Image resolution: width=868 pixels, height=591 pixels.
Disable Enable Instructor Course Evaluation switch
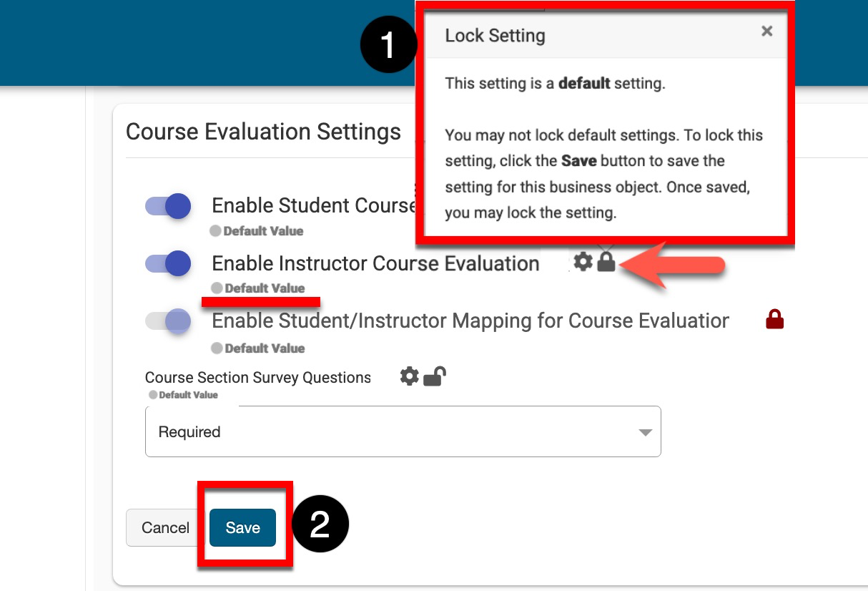coord(169,263)
